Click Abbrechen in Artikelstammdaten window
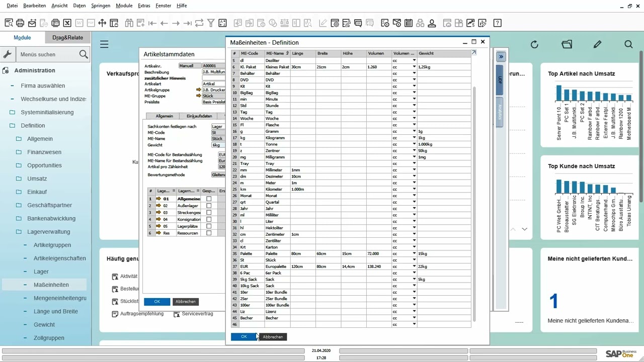 (186, 302)
